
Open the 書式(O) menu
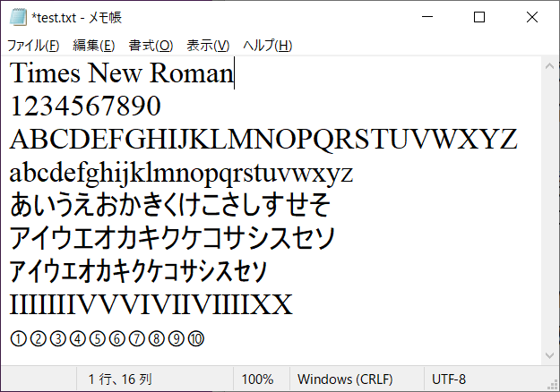(x=151, y=46)
